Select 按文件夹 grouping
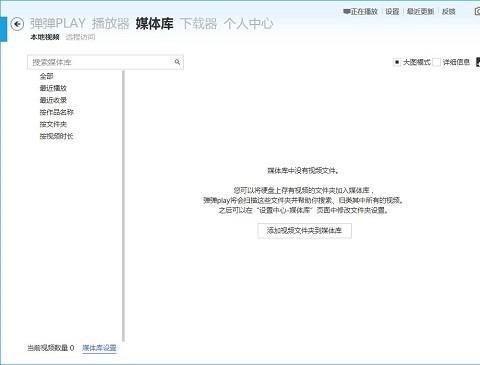Image resolution: width=480 pixels, height=365 pixels. [x=53, y=124]
